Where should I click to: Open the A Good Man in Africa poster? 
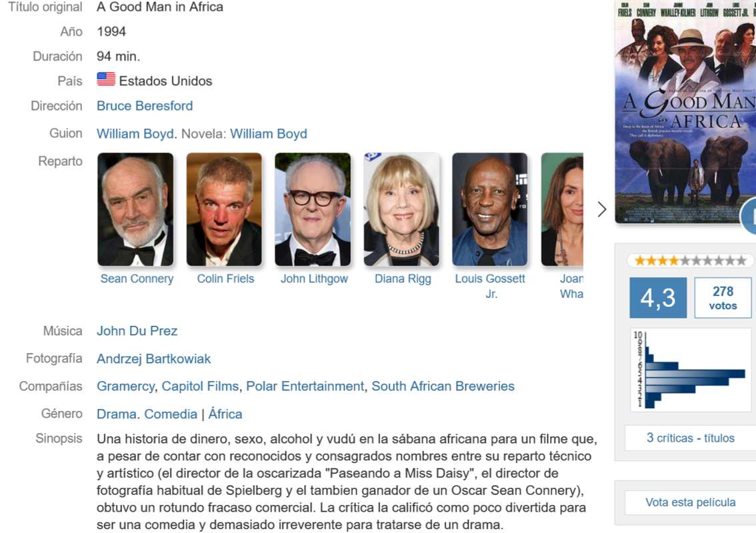(685, 111)
